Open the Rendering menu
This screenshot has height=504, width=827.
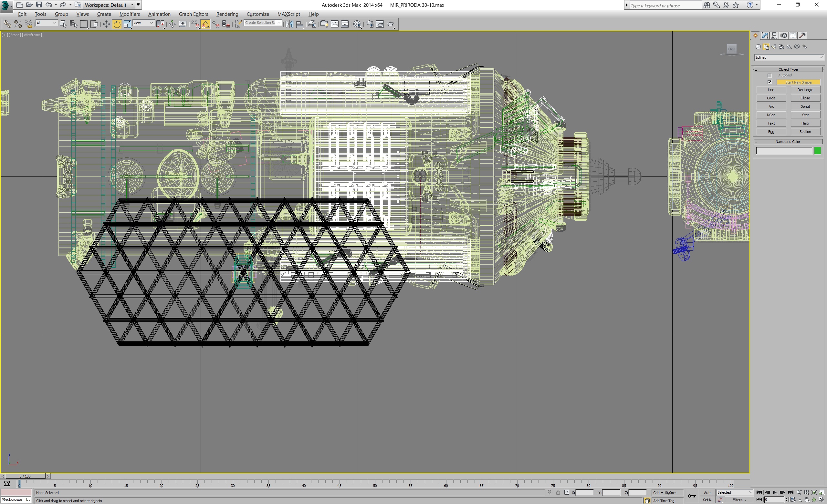pyautogui.click(x=227, y=14)
